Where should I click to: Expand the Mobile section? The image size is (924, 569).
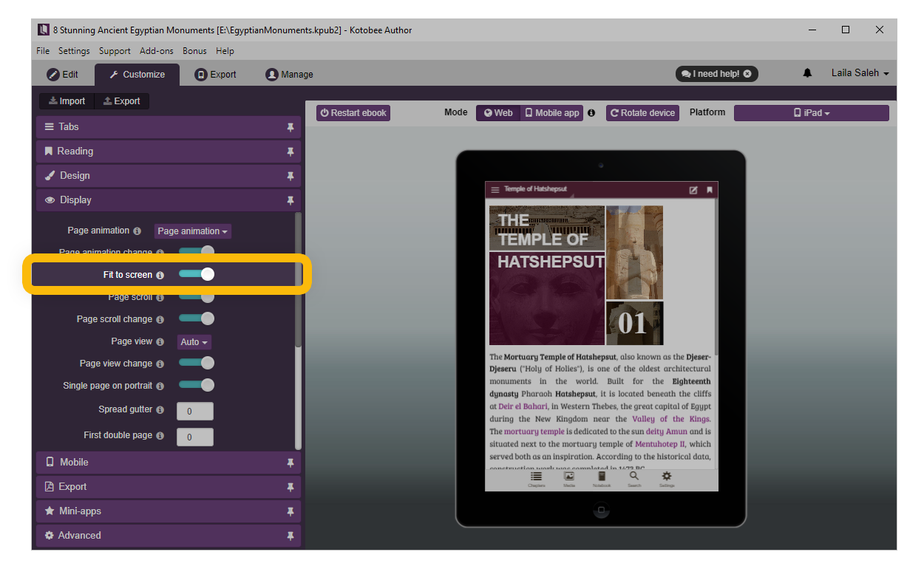(x=169, y=463)
